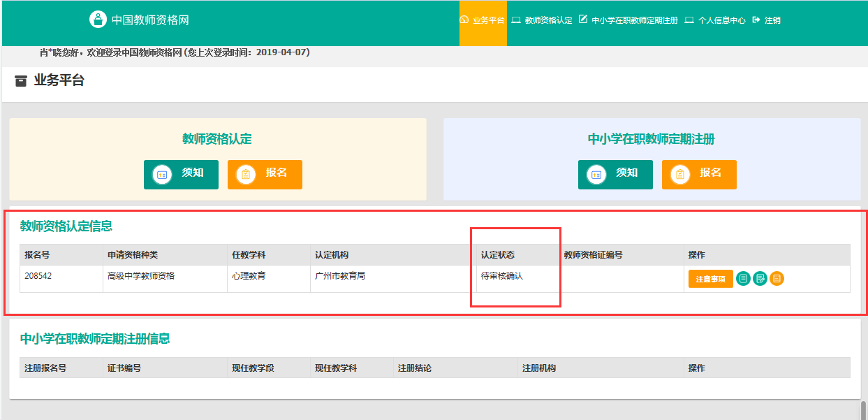Click the first green document icon in 操作
The height and width of the screenshot is (420, 868).
(744, 279)
